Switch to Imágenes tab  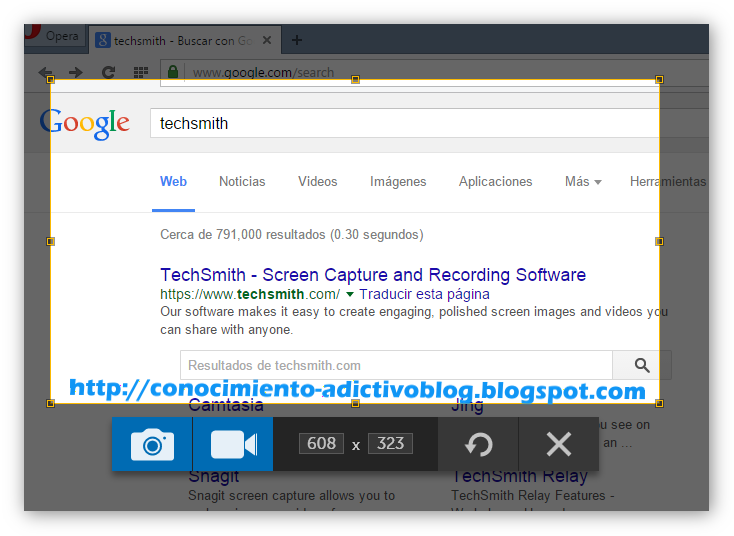pos(398,182)
